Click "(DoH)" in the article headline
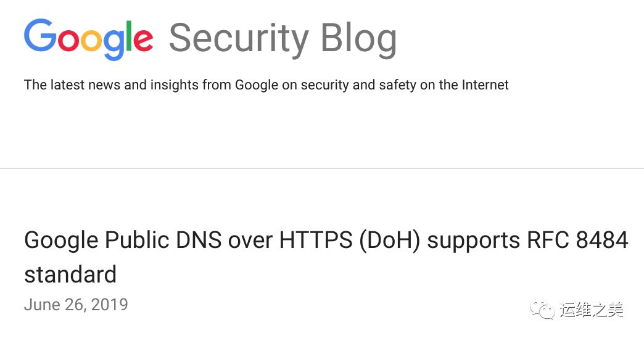The width and height of the screenshot is (644, 338). point(389,241)
